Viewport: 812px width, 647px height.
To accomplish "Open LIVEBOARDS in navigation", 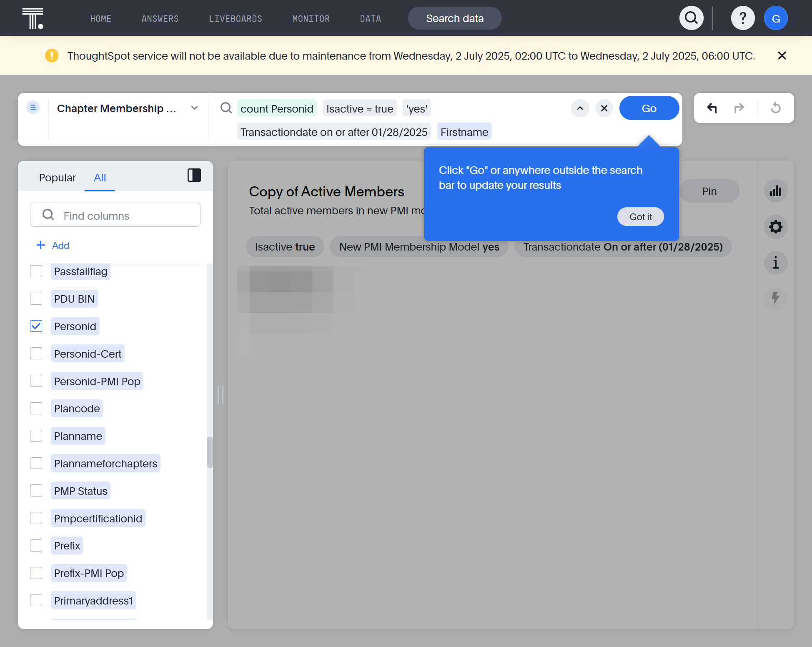I will point(236,19).
